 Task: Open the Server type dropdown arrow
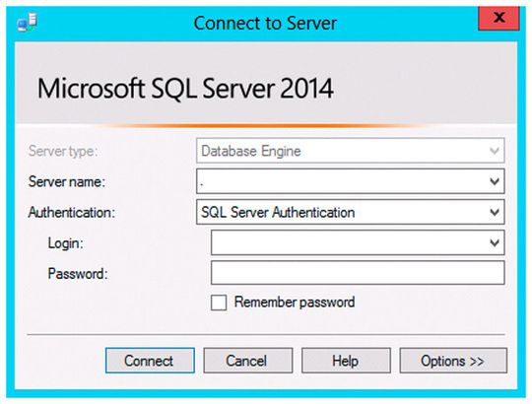click(x=495, y=151)
